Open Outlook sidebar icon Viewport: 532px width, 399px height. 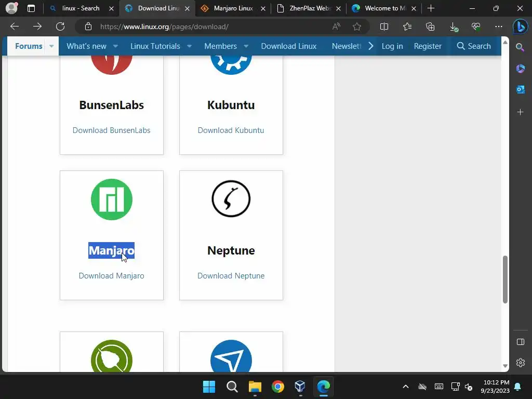pos(520,89)
